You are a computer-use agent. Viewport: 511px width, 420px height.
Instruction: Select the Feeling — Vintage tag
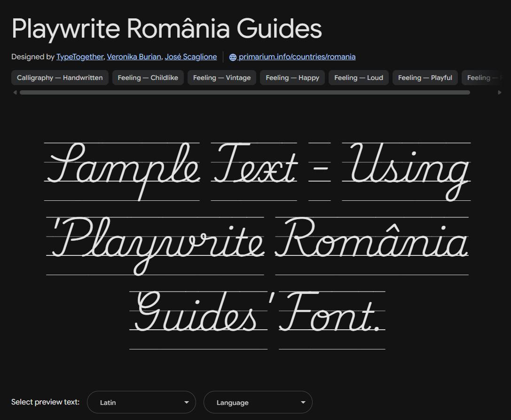coord(222,78)
